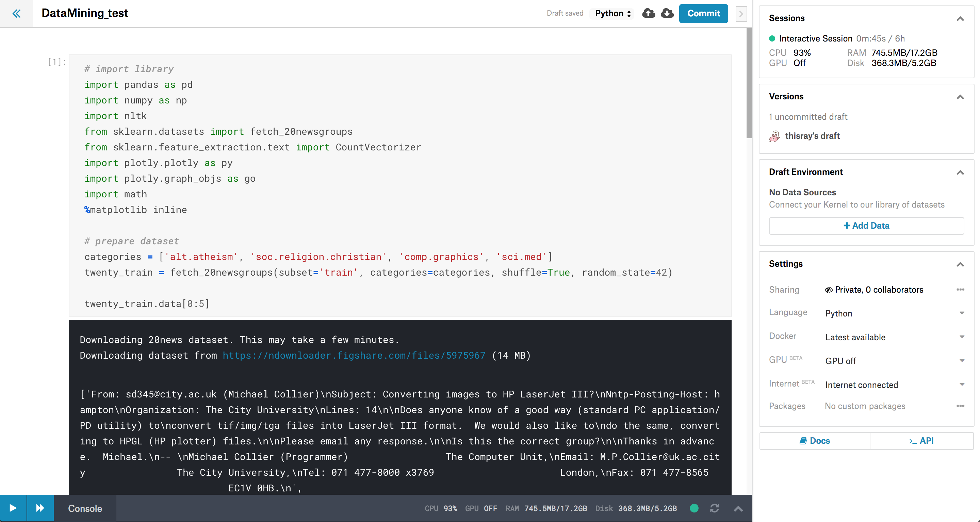This screenshot has height=522, width=980.
Task: Click the 'twenty_train.data[0:5]' code line
Action: click(147, 304)
